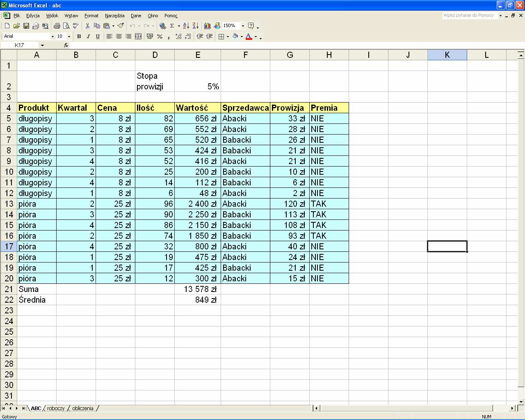Image resolution: width=525 pixels, height=420 pixels.
Task: Click Increase Decimal icon
Action: point(178,37)
